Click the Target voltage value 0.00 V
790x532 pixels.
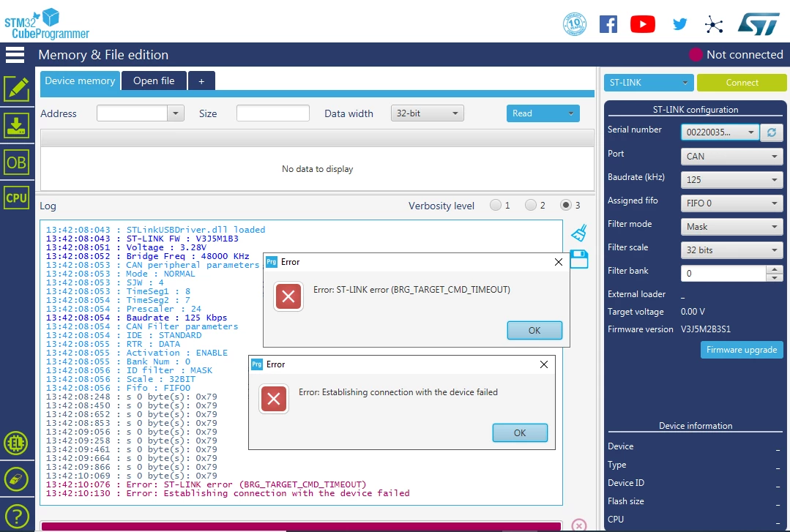pyautogui.click(x=693, y=311)
